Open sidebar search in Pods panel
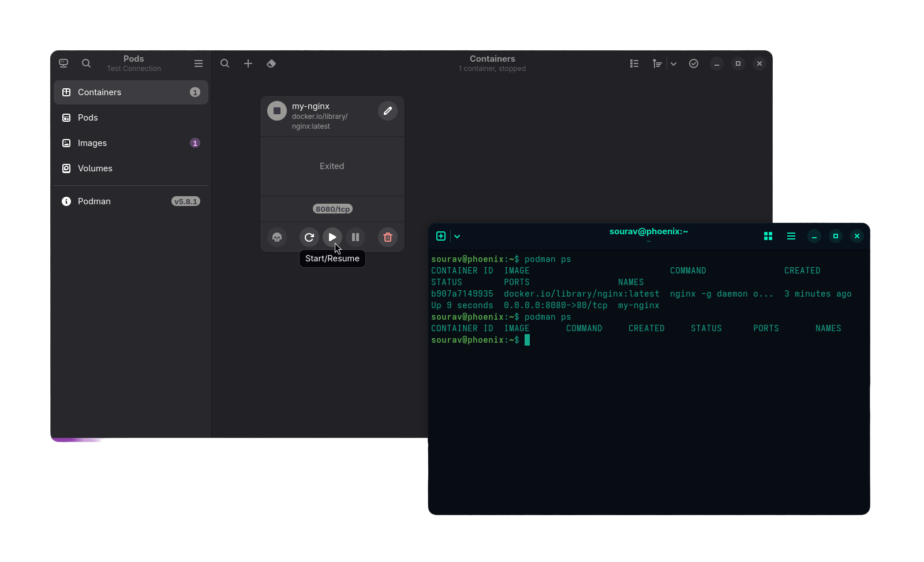The image size is (924, 562). (x=86, y=63)
